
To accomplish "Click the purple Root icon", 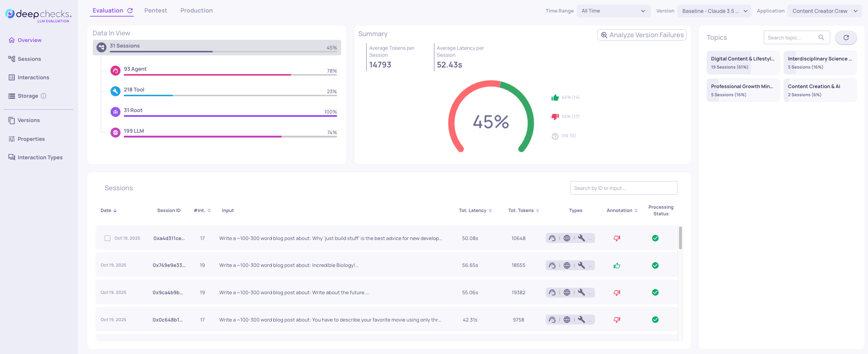I will coord(115,112).
